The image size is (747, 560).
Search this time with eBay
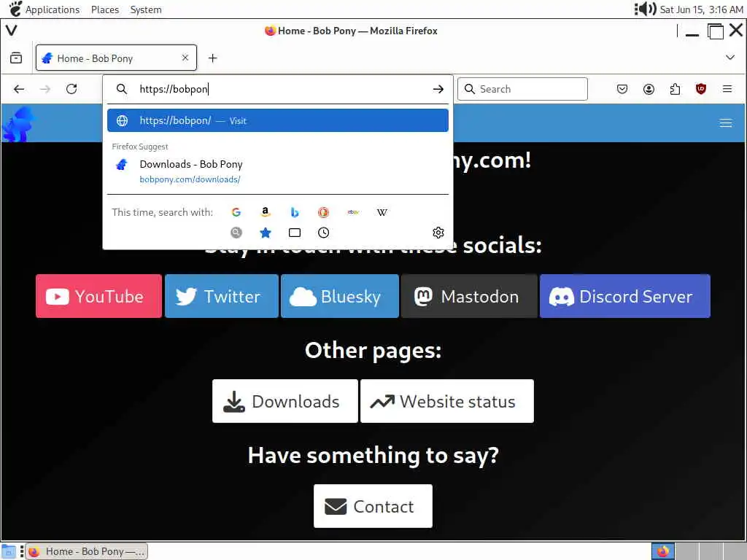pyautogui.click(x=353, y=212)
